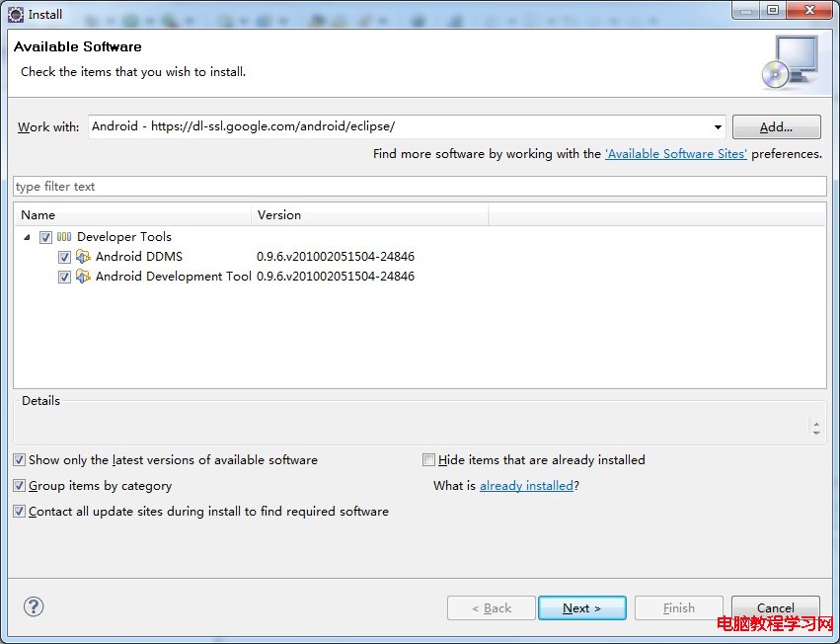The height and width of the screenshot is (644, 840).
Task: Click the Version column header
Action: point(369,215)
